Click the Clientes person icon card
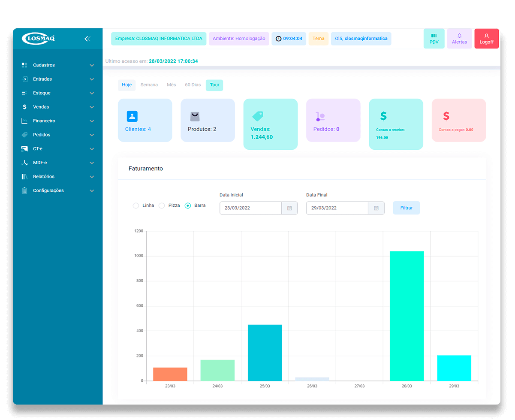 click(x=132, y=116)
